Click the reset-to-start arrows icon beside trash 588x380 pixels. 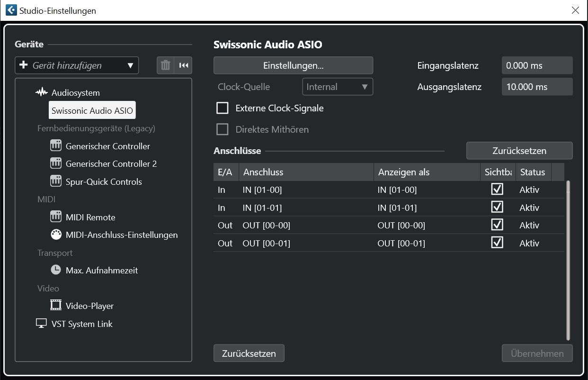pos(183,65)
